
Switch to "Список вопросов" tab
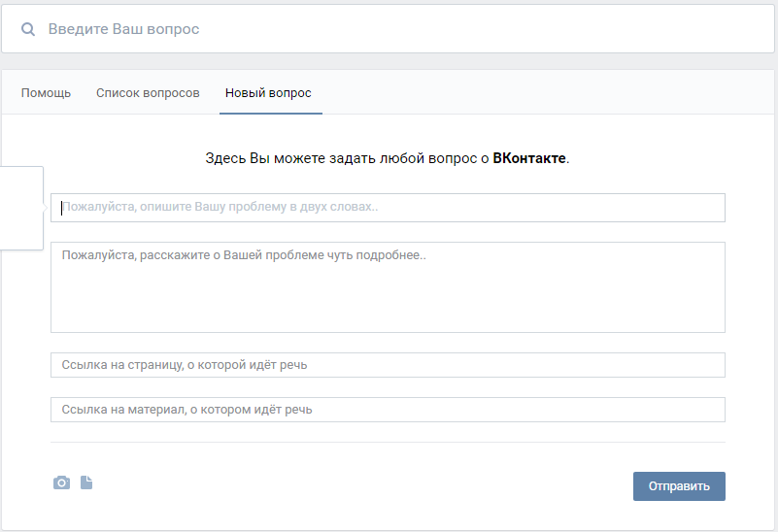tap(148, 93)
